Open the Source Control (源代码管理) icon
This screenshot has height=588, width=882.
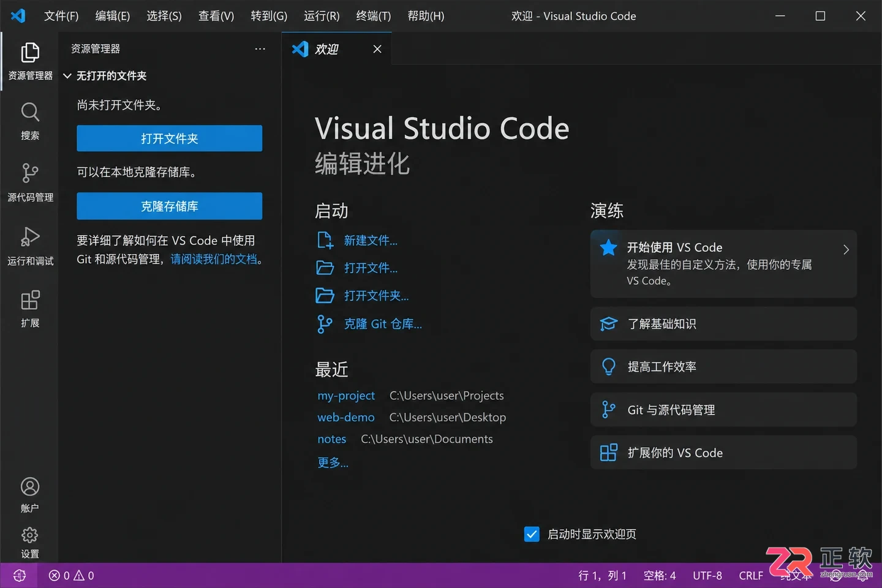tap(30, 173)
